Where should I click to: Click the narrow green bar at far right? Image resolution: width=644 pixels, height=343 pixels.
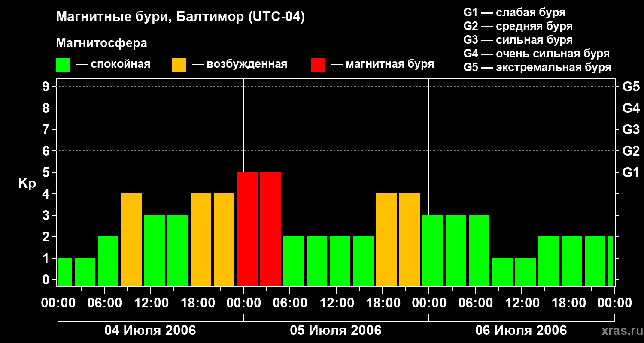(611, 262)
